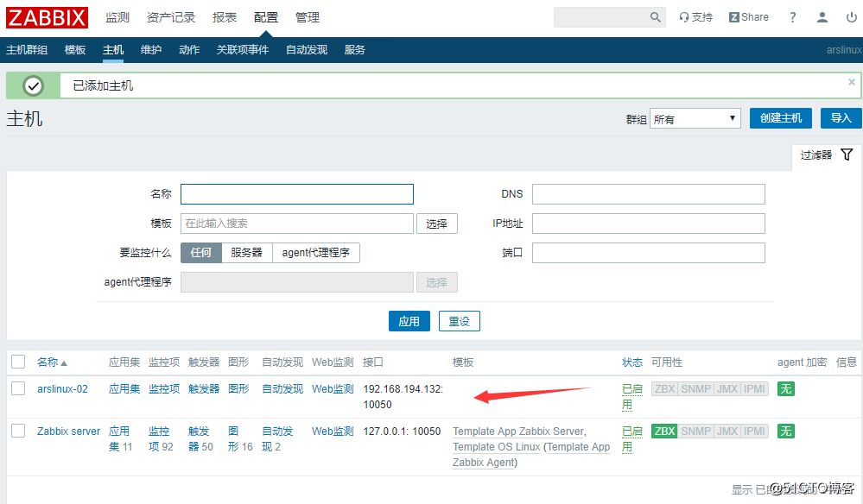863x504 pixels.
Task: Click 无 encryption badge for Zabbix server
Action: [x=786, y=432]
